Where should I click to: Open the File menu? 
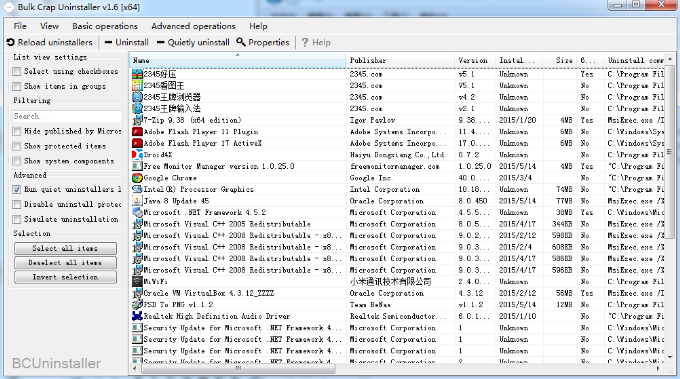20,26
